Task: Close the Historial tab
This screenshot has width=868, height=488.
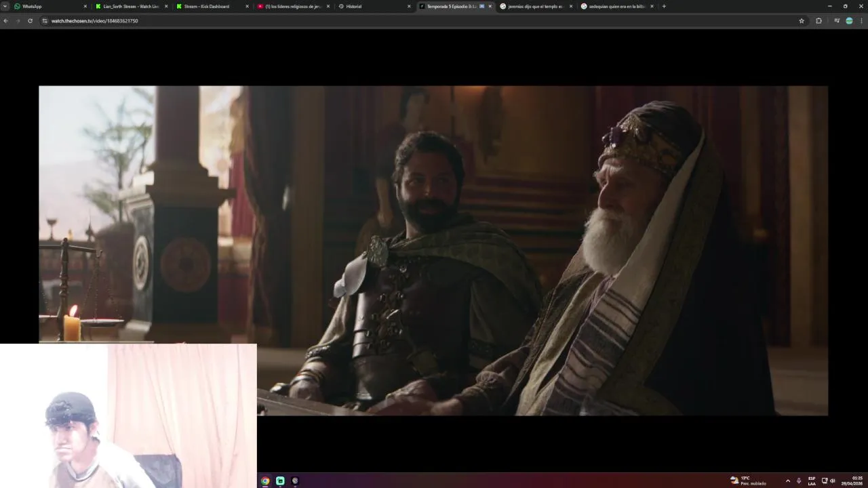Action: click(409, 6)
